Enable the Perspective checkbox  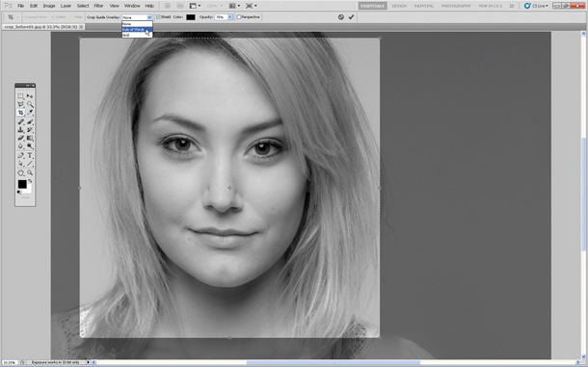pyautogui.click(x=239, y=17)
